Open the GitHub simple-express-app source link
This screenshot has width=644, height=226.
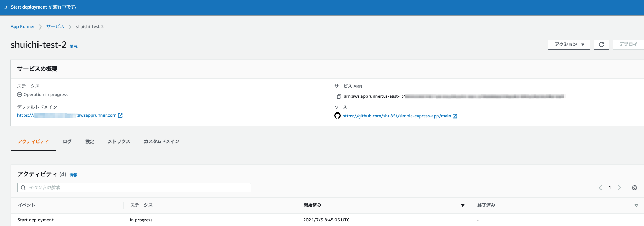coord(396,116)
